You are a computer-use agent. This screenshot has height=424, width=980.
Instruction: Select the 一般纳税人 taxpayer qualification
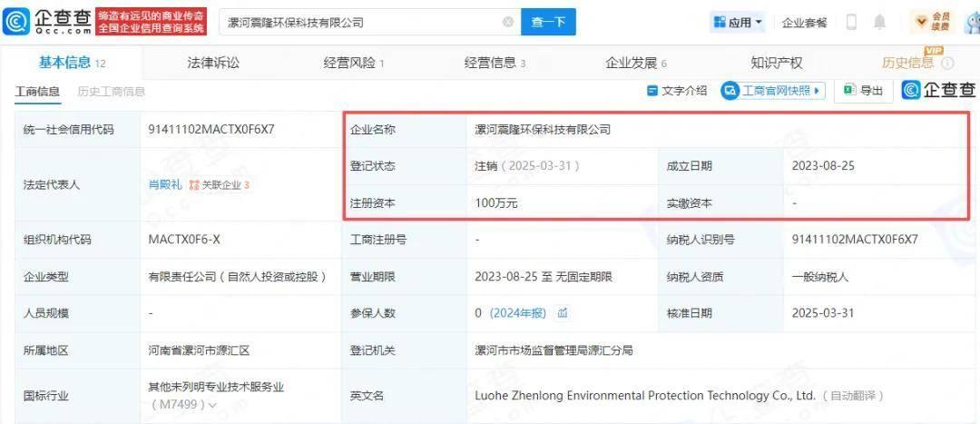[820, 276]
